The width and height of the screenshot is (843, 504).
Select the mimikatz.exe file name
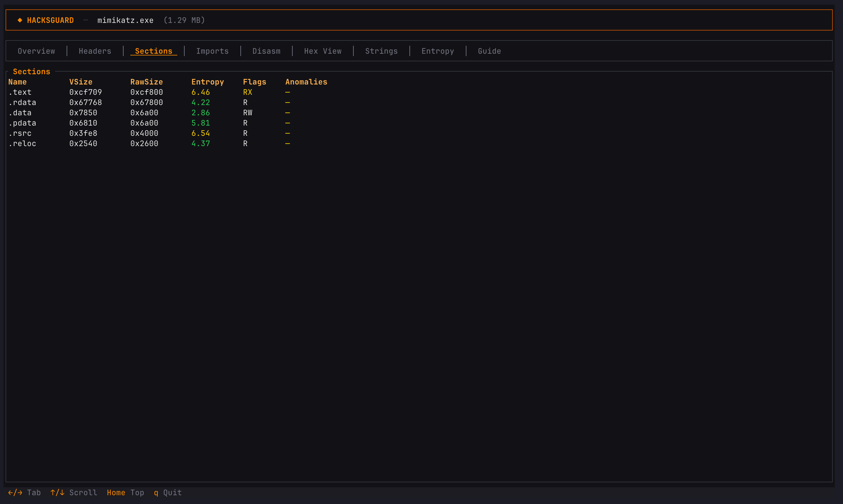(125, 20)
